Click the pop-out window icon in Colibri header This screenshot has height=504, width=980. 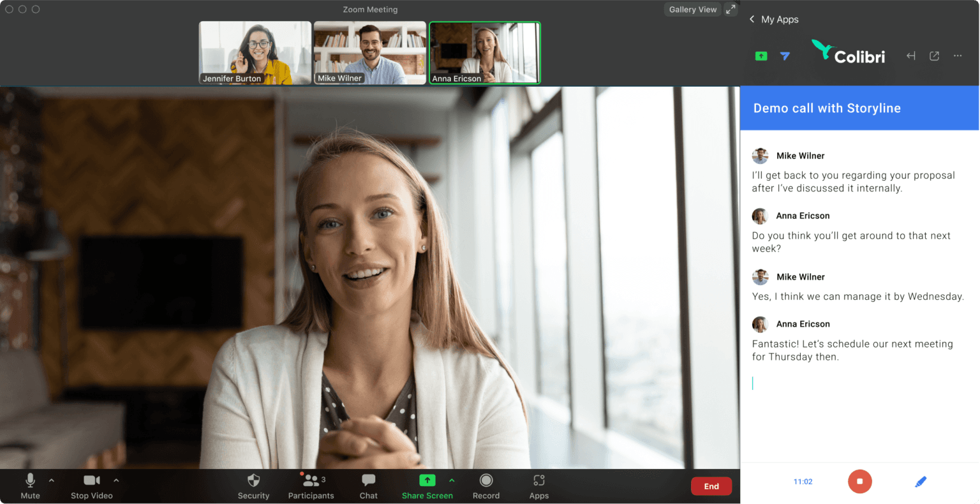934,56
